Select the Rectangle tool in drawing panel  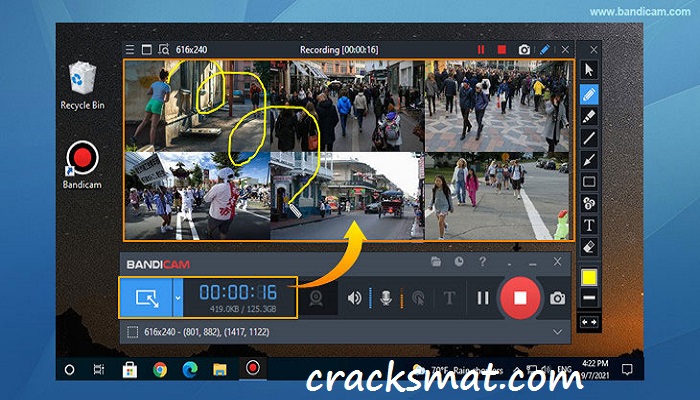click(589, 182)
